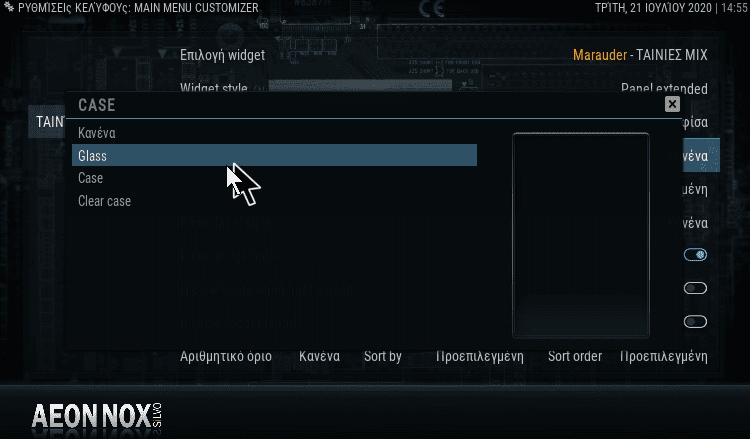
Task: Turn on the bottom toggle switch
Action: click(695, 321)
